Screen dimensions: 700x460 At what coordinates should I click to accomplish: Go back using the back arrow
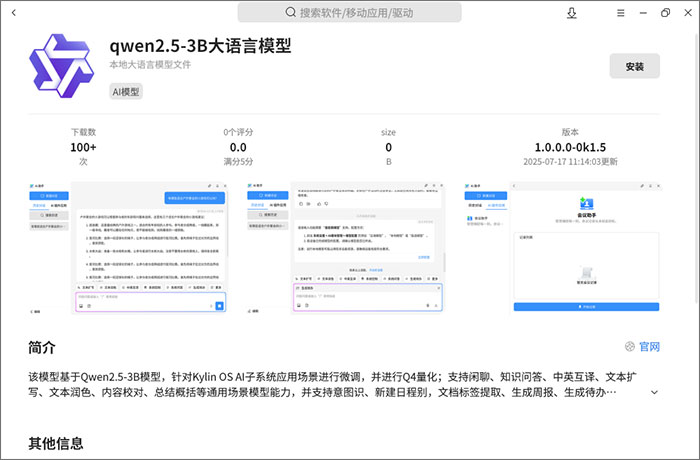(14, 13)
